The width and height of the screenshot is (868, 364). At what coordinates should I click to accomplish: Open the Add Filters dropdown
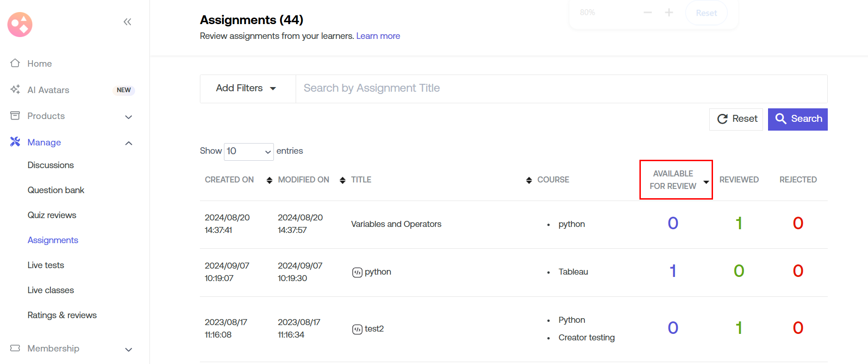(246, 88)
